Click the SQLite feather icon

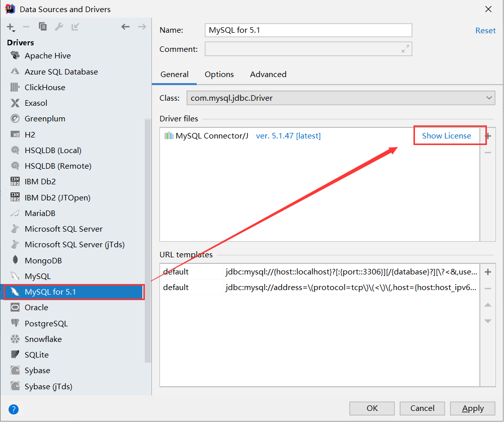(15, 355)
